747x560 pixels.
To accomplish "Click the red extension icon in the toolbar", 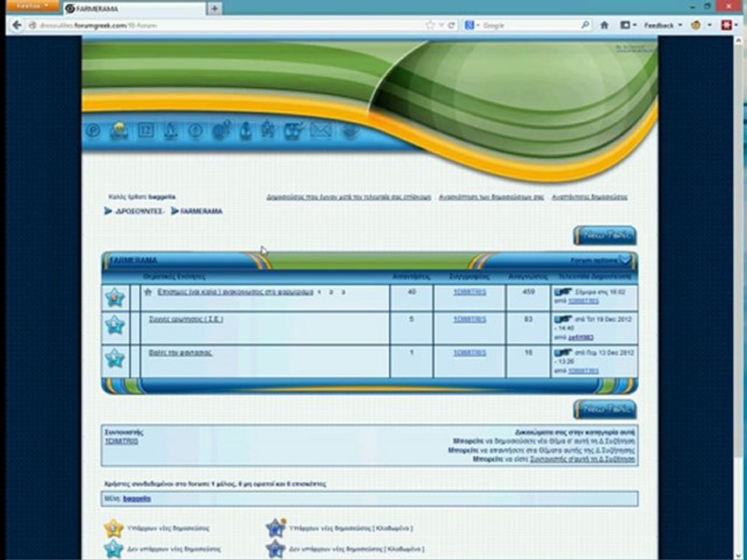I will pyautogui.click(x=726, y=25).
